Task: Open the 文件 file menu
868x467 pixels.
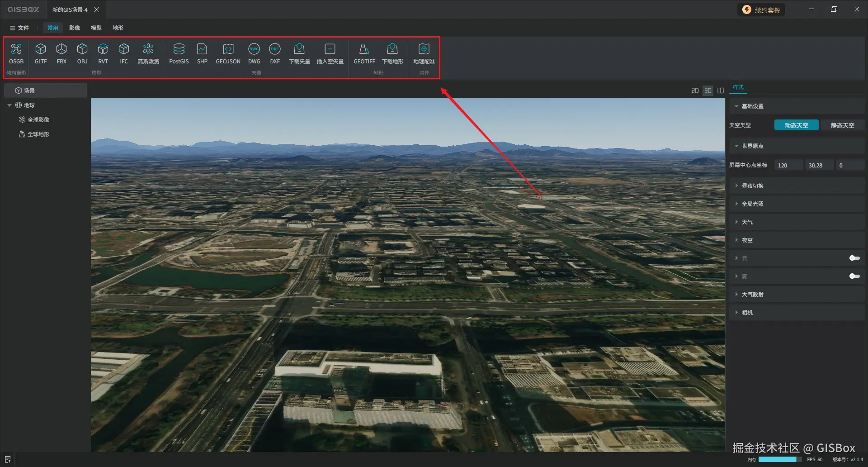Action: (x=19, y=28)
